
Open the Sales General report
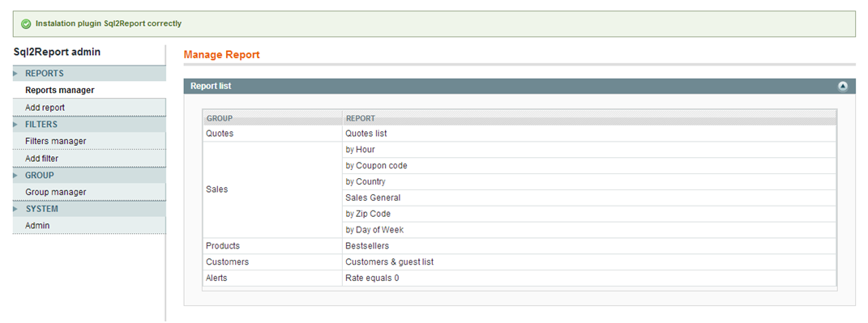[373, 198]
